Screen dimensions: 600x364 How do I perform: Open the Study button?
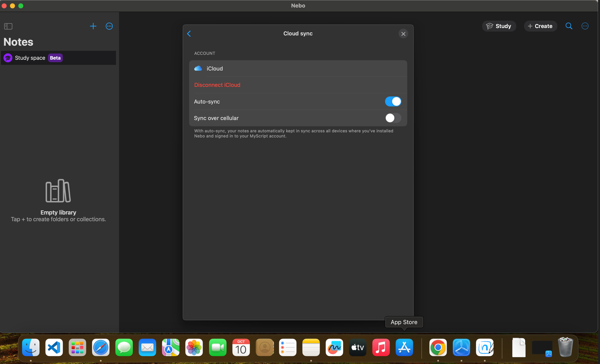[x=499, y=26]
